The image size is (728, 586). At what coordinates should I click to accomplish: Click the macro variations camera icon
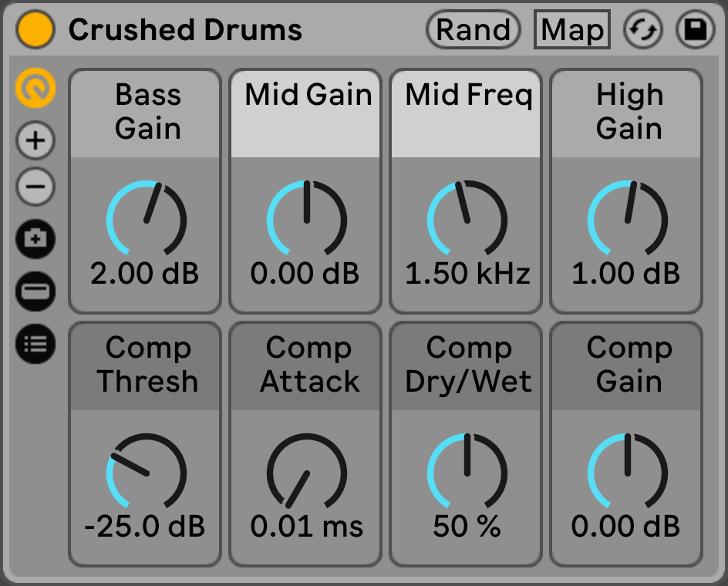pyautogui.click(x=35, y=238)
